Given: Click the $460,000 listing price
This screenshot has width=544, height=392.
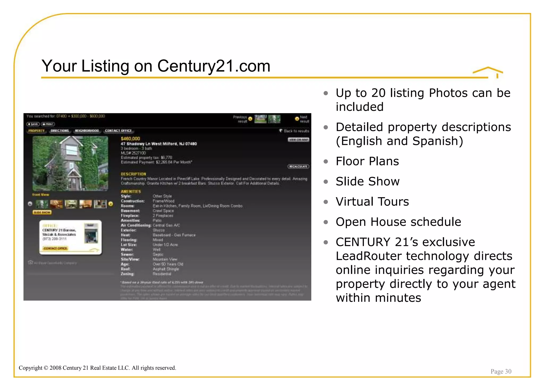Looking at the screenshot, I should [x=130, y=139].
